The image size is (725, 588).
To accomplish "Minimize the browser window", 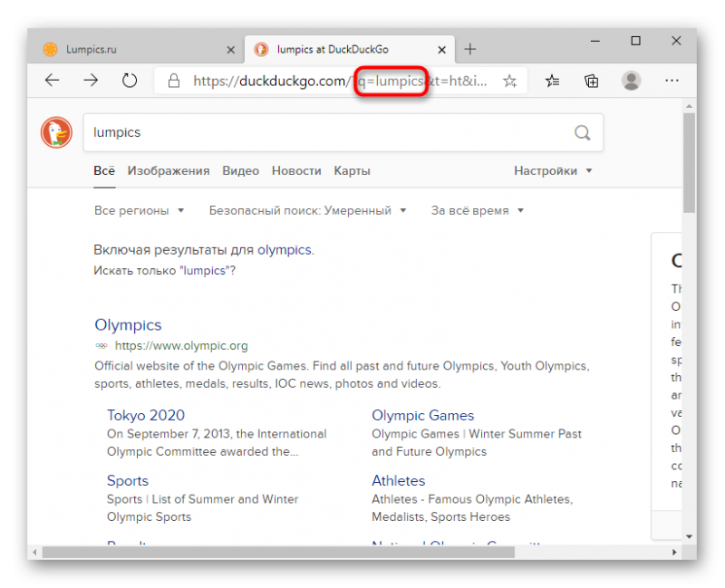I will [595, 41].
